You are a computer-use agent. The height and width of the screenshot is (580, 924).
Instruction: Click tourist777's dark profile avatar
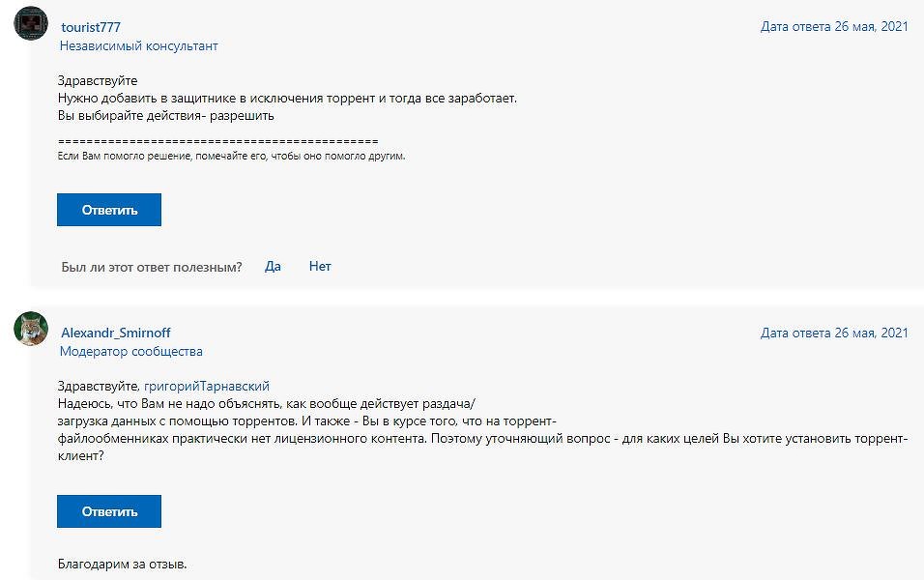(31, 23)
